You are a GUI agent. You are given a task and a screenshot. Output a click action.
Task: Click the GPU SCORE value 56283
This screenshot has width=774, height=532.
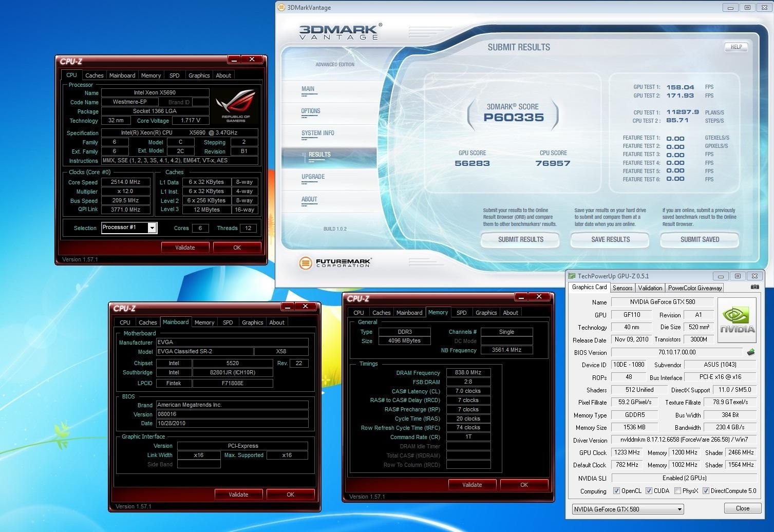coord(472,163)
